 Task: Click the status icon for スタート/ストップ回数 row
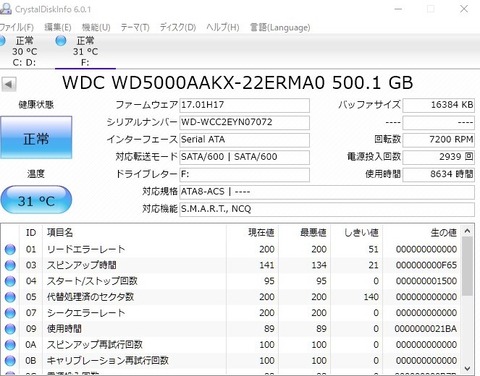(10, 281)
